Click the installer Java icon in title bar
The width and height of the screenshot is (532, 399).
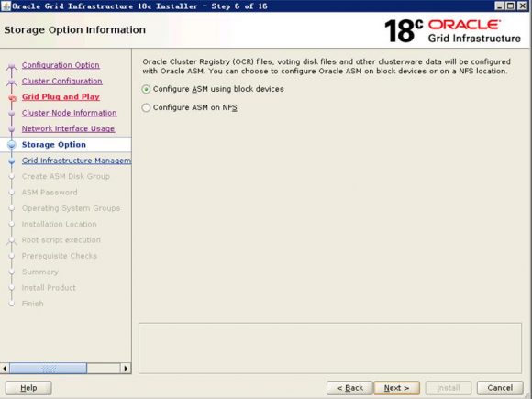pyautogui.click(x=6, y=6)
